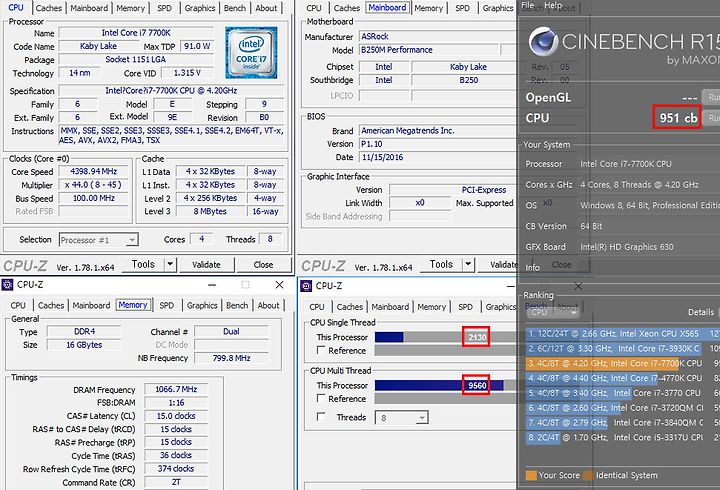Screen dimensions: 720x490
Task: Click the CAS# Latency value 15.0 clocks
Action: pyautogui.click(x=176, y=416)
